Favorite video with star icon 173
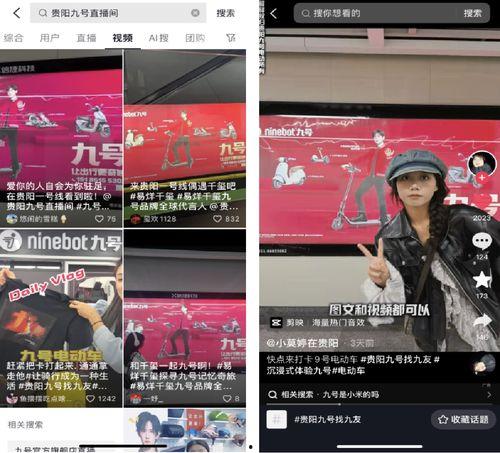This screenshot has height=453, width=500. [x=482, y=279]
